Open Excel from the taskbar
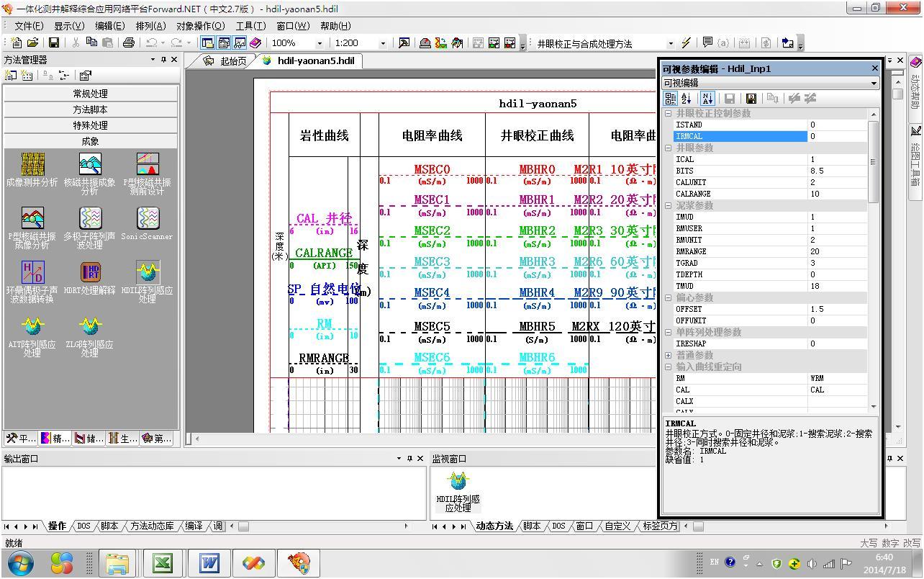 pyautogui.click(x=162, y=562)
